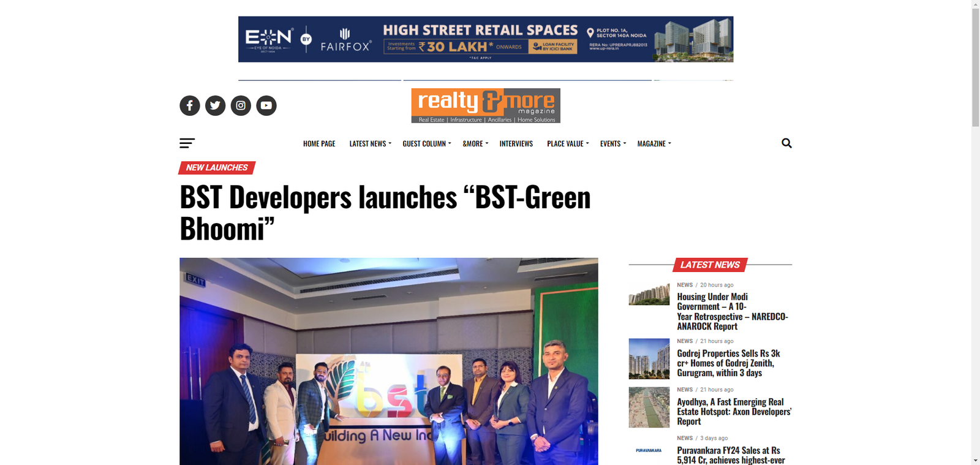Click the BST Developers launches headline

(385, 213)
